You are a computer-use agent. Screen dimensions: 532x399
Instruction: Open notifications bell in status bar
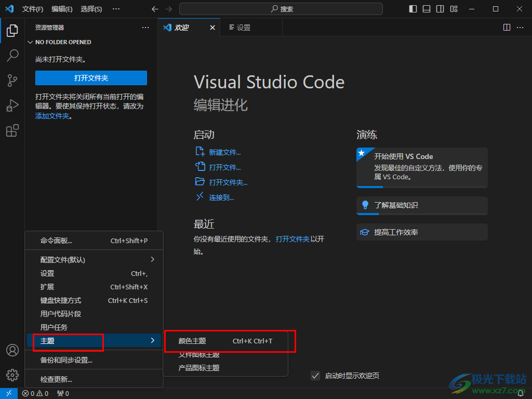pos(521,394)
